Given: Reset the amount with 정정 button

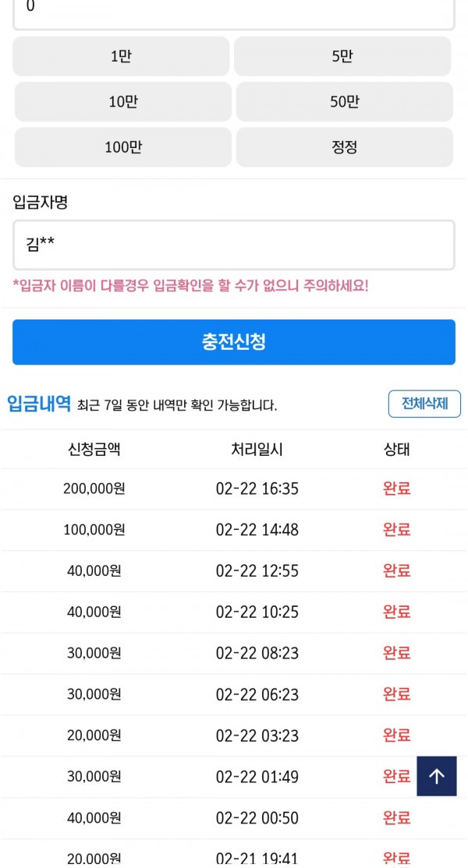Looking at the screenshot, I should click(344, 146).
